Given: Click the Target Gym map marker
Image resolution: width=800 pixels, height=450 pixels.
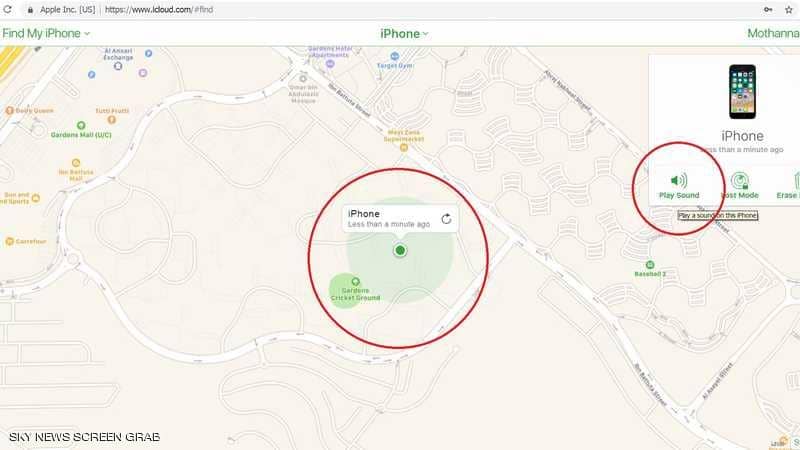Looking at the screenshot, I should tap(394, 56).
